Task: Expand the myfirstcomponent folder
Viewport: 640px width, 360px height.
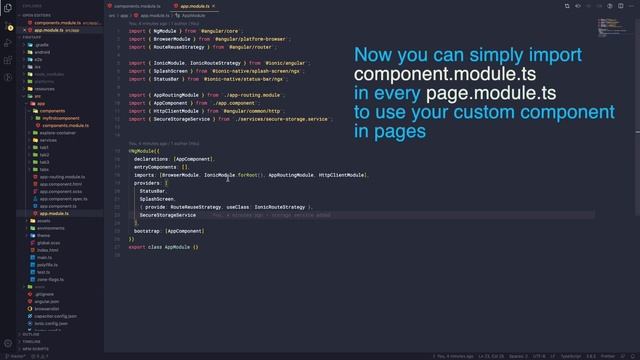Action: (61, 118)
